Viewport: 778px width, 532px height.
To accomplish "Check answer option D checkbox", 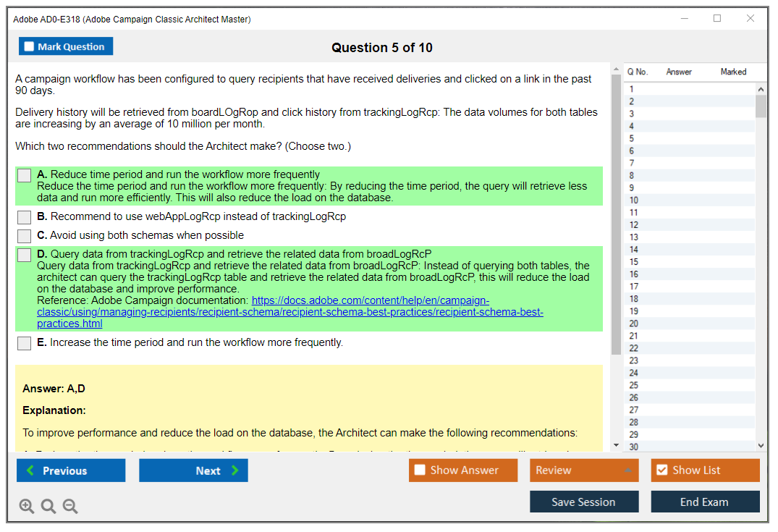I will click(25, 255).
